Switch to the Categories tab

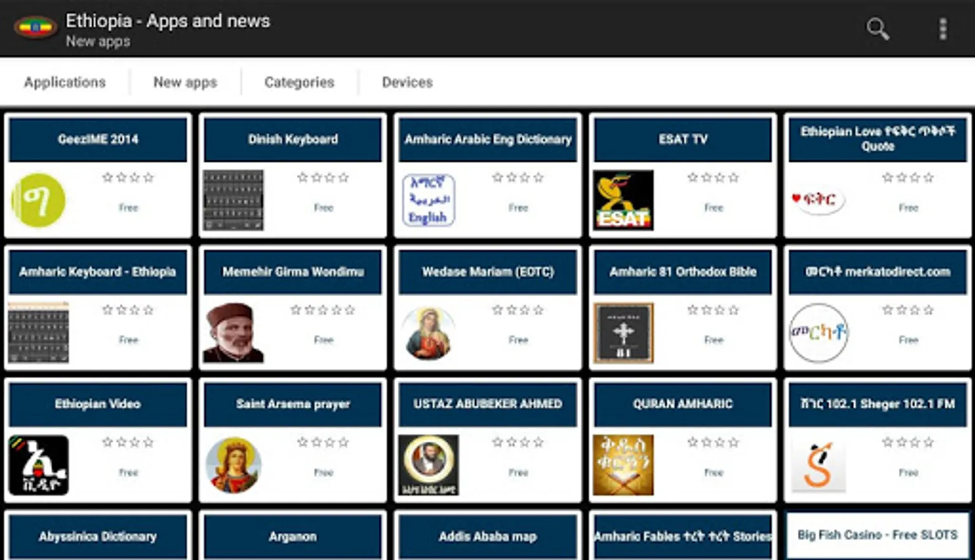click(299, 82)
